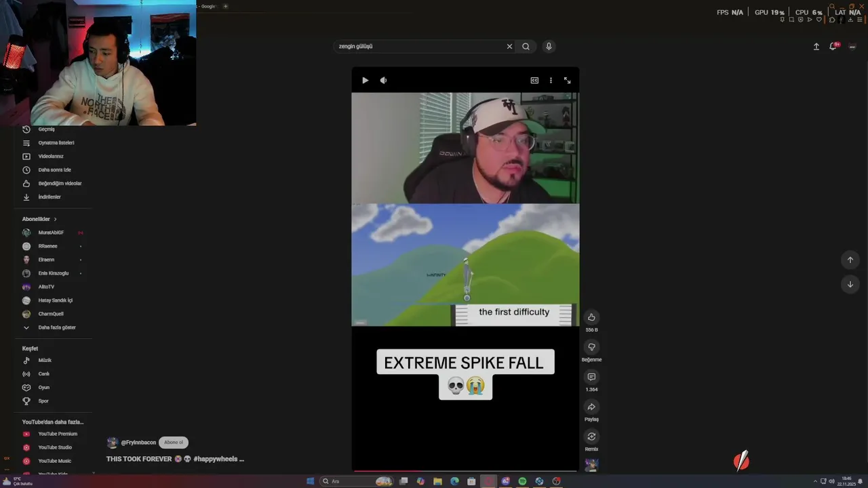Open the Remix option
The height and width of the screenshot is (488, 868).
(591, 436)
